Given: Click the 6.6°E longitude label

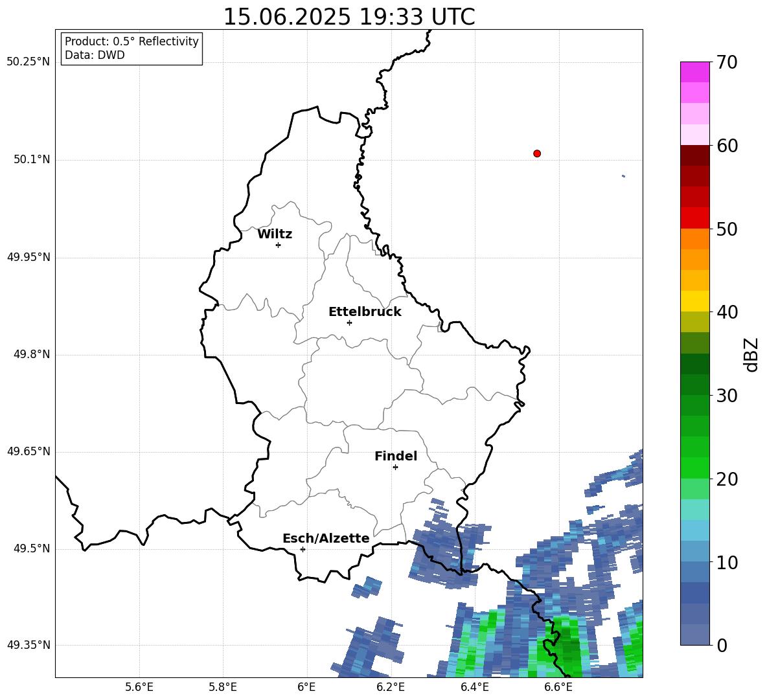Looking at the screenshot, I should point(558,687).
